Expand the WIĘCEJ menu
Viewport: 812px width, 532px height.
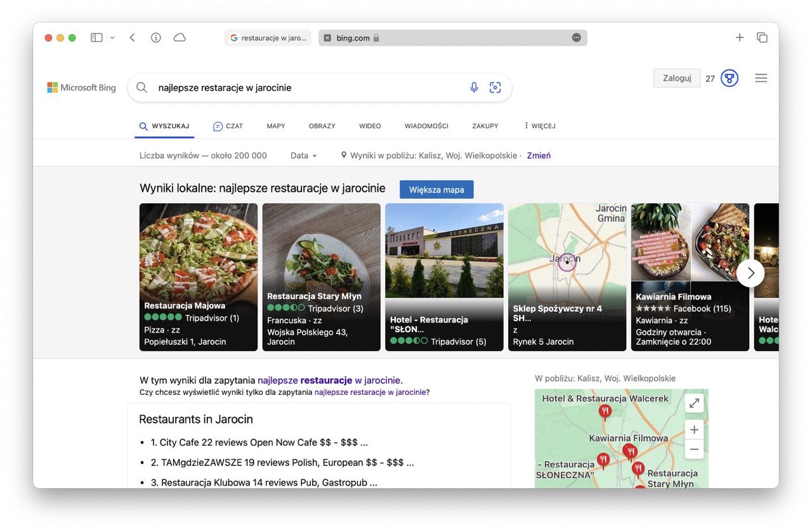[540, 126]
